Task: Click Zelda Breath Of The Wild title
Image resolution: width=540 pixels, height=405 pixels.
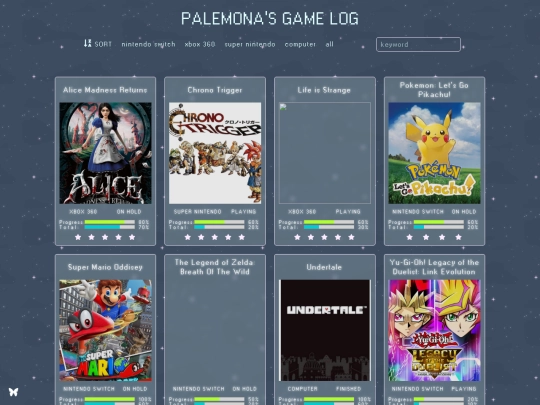Action: click(x=215, y=267)
